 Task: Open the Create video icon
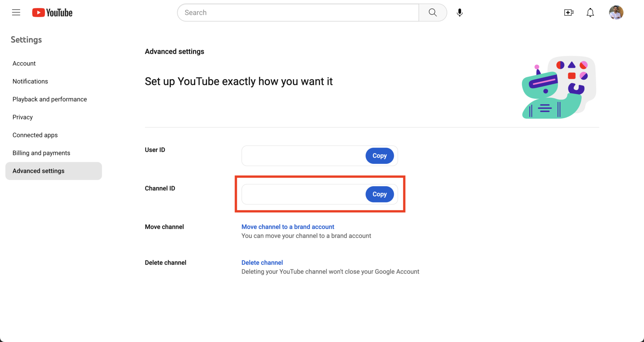point(569,12)
